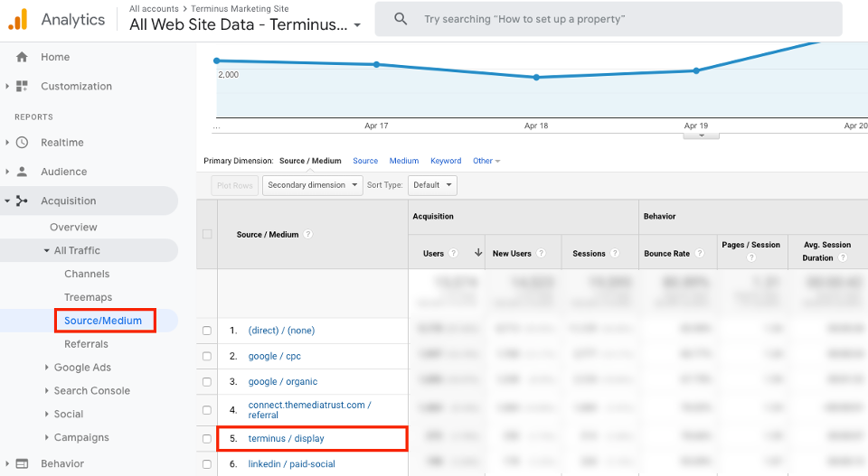Switch primary dimension to Medium
This screenshot has width=868, height=476.
[404, 161]
